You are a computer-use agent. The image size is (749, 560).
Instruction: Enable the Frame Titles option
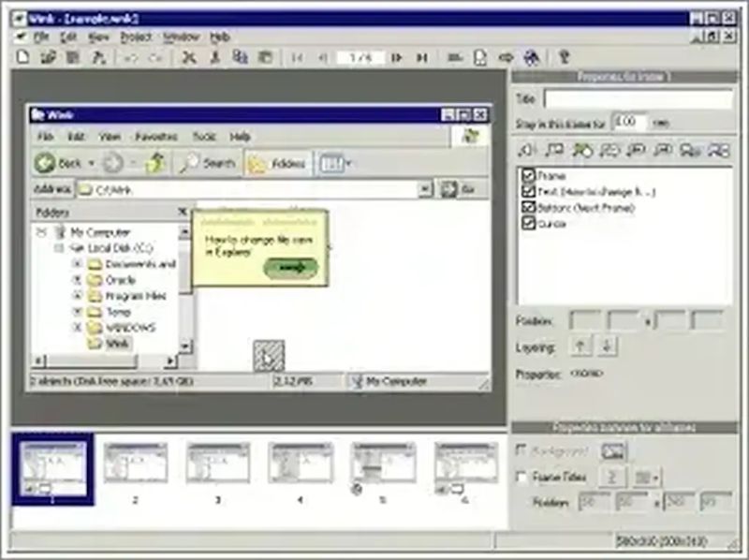point(521,478)
